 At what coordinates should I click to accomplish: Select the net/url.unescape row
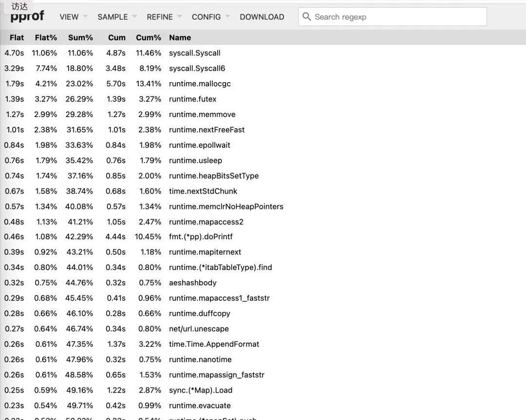[x=199, y=329]
